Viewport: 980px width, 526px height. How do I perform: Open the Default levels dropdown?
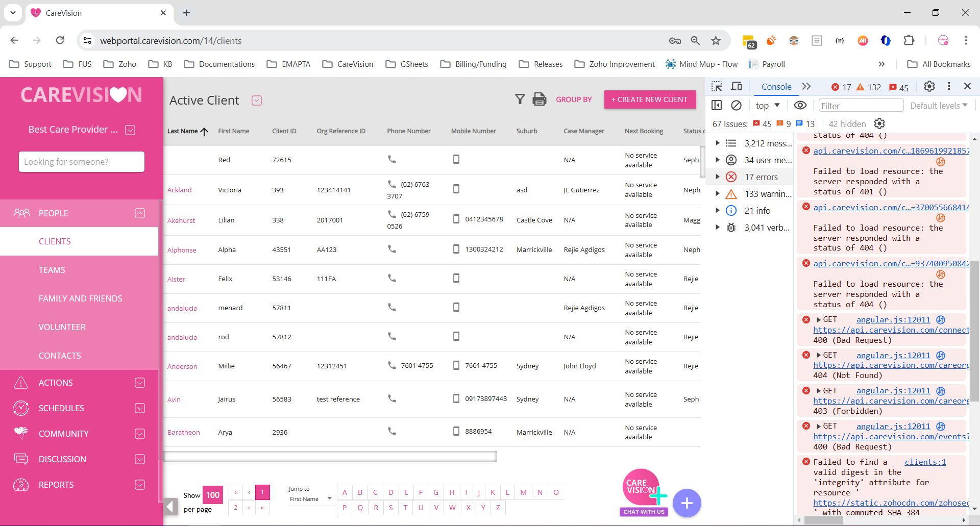(x=939, y=106)
